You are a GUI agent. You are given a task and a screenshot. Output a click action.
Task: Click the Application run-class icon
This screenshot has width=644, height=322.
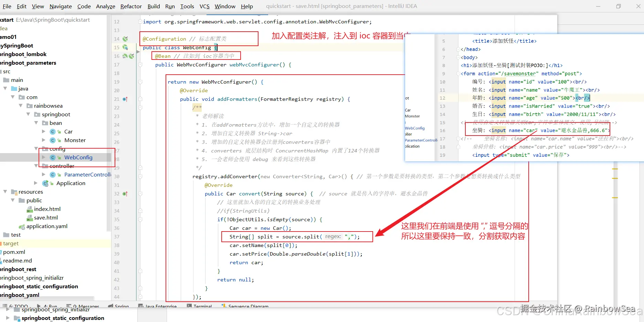point(45,183)
